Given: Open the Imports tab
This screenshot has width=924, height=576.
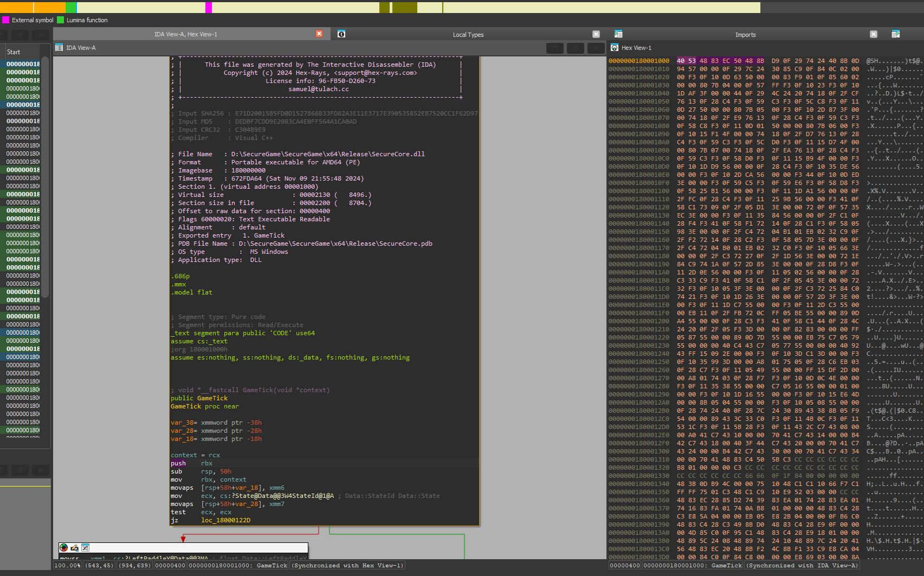Looking at the screenshot, I should coord(745,35).
